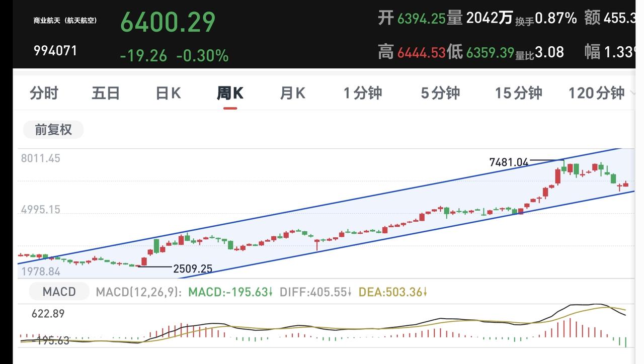Screen dimensions: 644x364
Task: Click the 4995.15 axis label
Action: (x=40, y=210)
